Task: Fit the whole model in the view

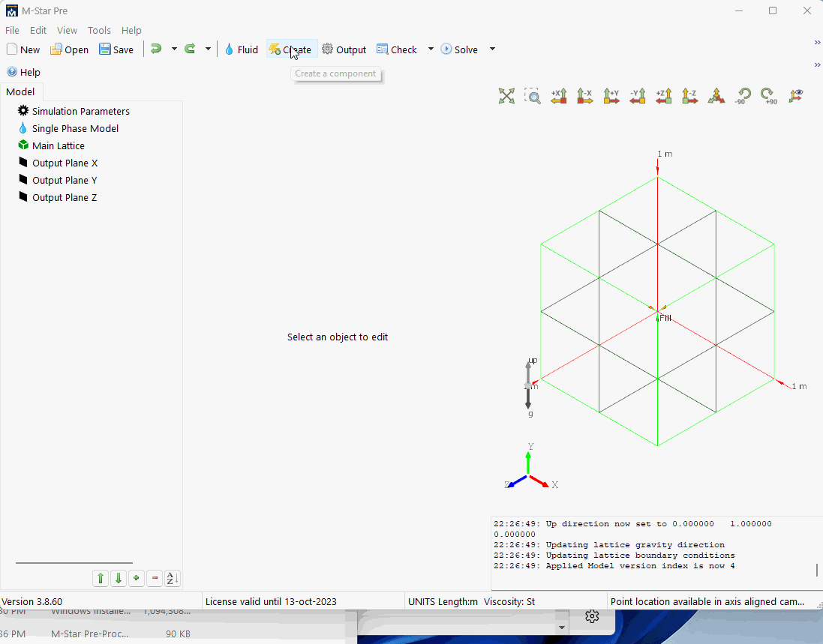Action: [506, 96]
